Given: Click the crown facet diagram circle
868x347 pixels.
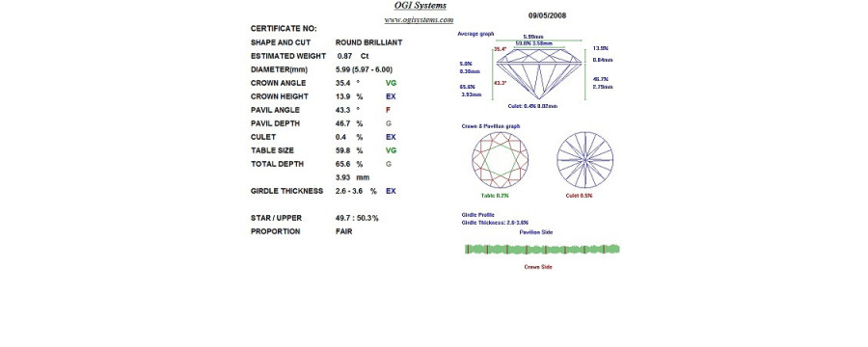Looking at the screenshot, I should (x=500, y=160).
